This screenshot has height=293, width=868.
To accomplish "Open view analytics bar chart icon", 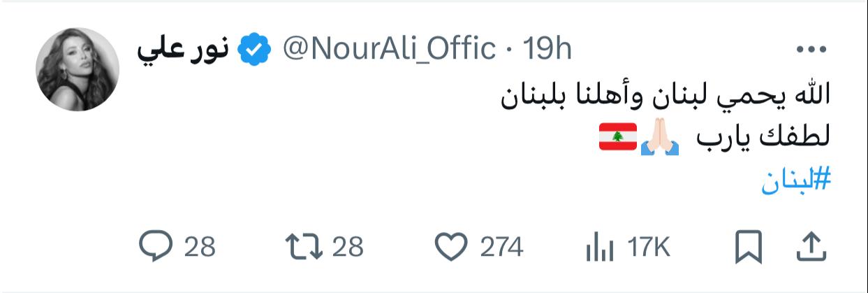I will coord(598,247).
